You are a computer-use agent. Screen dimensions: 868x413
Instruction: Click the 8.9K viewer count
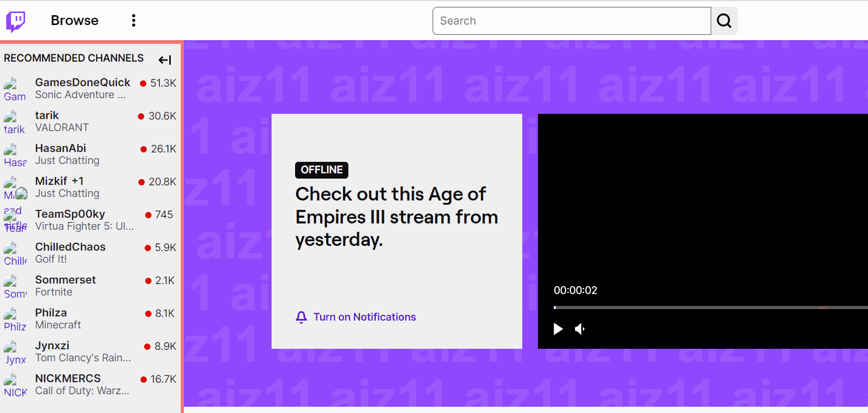tap(165, 346)
